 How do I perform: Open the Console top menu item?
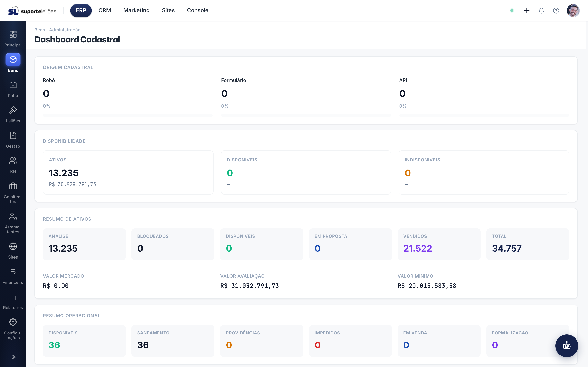(x=198, y=10)
